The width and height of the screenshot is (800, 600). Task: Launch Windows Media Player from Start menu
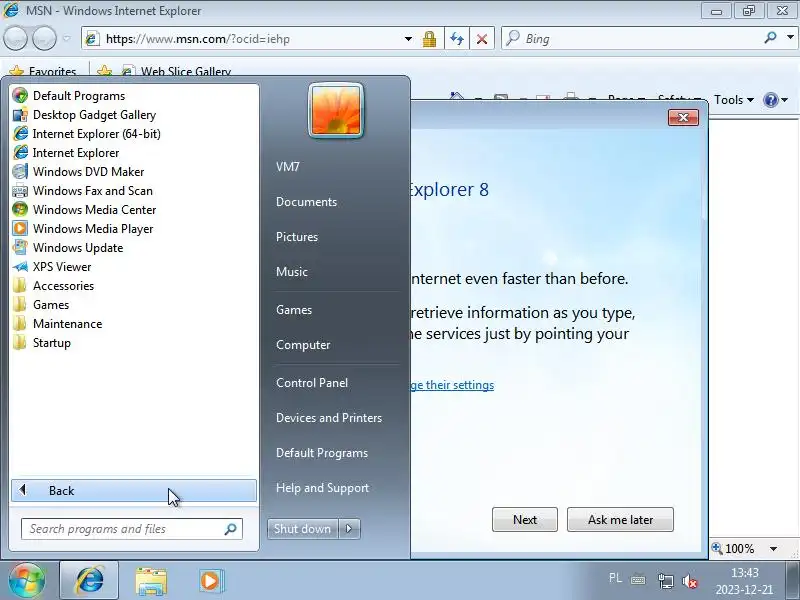[x=82, y=229]
